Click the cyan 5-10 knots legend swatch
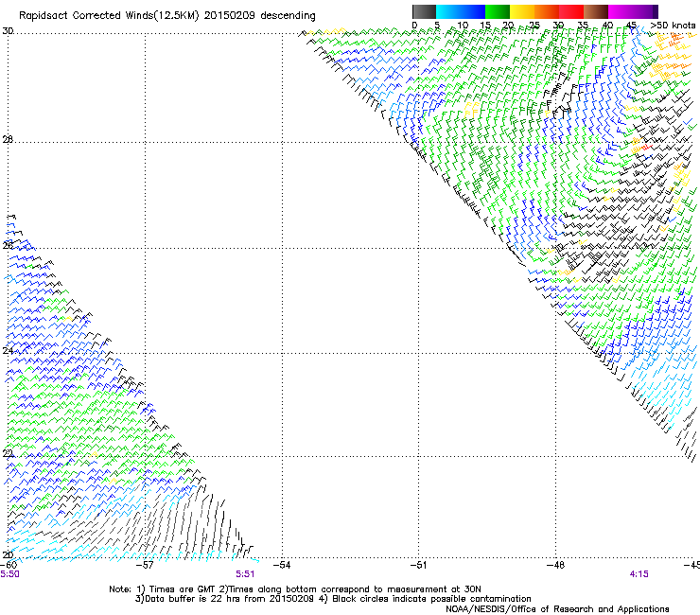700x615 pixels. coord(448,11)
